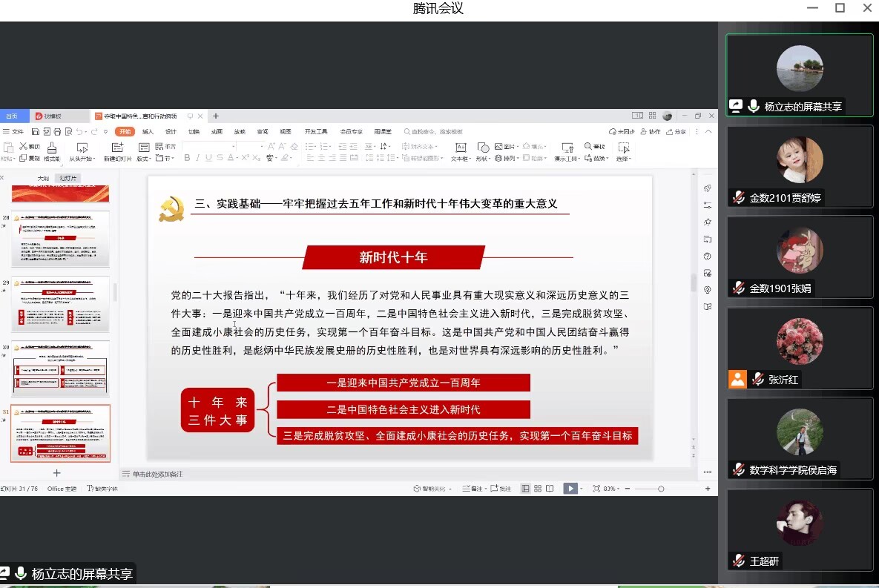Toggle Italic formatting button

tap(198, 158)
